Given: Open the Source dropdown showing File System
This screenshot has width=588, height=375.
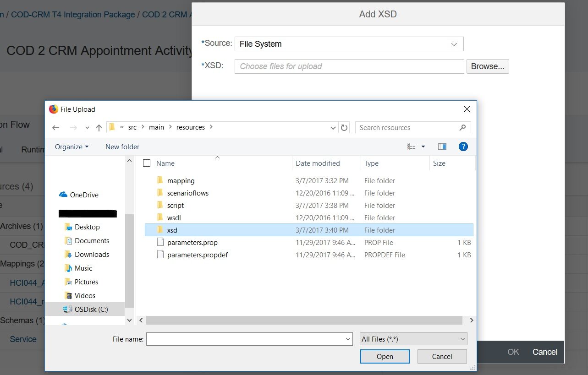Looking at the screenshot, I should coord(349,44).
